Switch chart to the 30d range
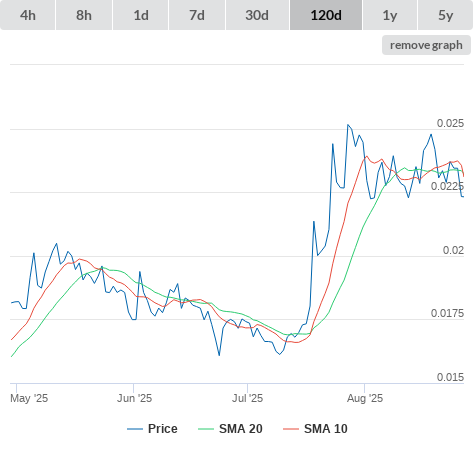The height and width of the screenshot is (455, 474). click(257, 15)
